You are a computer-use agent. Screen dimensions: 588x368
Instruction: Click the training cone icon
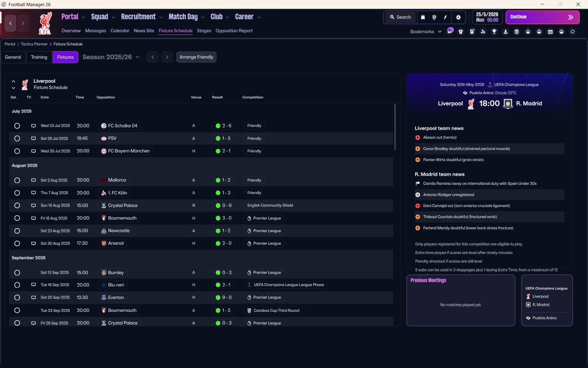505,32
